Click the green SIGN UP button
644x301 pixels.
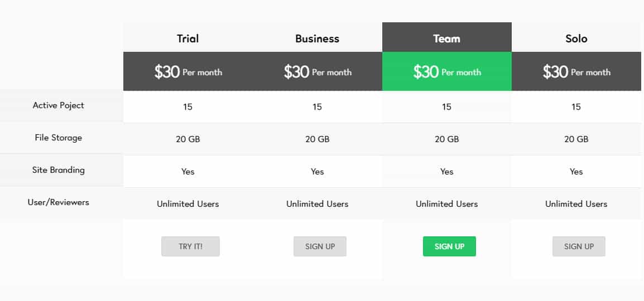[x=449, y=246]
